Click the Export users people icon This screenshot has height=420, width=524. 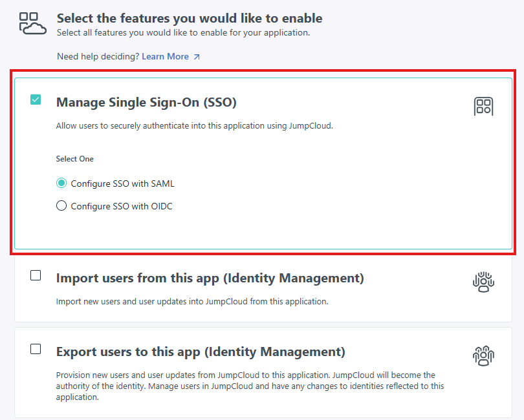click(x=483, y=355)
